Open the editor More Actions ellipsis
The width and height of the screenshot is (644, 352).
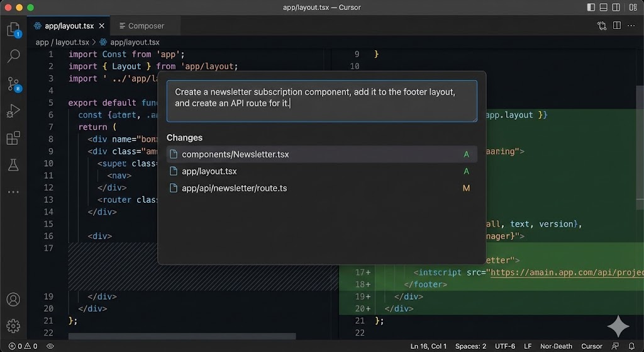click(631, 25)
